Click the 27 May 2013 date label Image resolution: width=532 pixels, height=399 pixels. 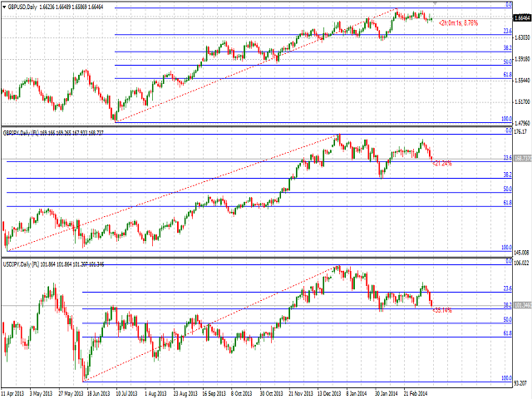[x=71, y=393]
